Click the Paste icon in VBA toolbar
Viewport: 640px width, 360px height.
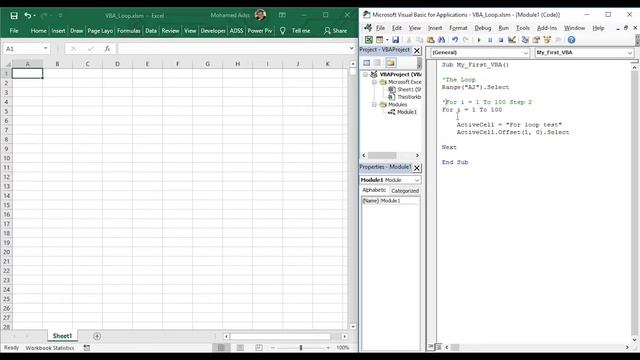431,40
